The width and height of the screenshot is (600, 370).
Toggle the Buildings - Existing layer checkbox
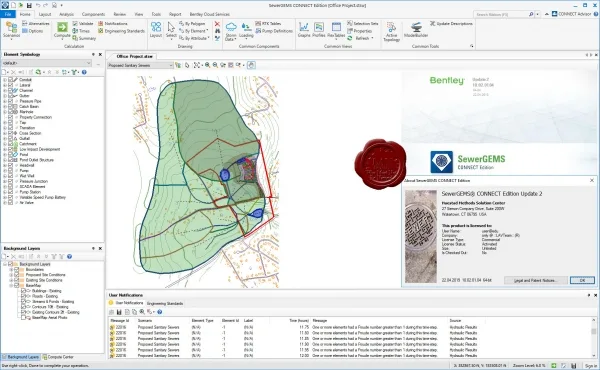23,291
